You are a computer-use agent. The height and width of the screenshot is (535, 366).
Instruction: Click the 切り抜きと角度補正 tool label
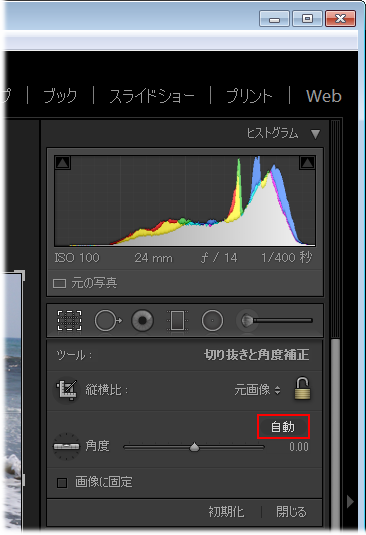tap(257, 355)
